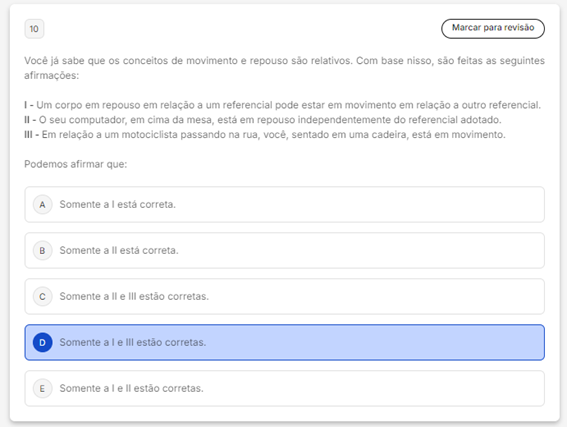567x427 pixels.
Task: Click the word 'afirmações:' in the intro
Action: pyautogui.click(x=51, y=76)
